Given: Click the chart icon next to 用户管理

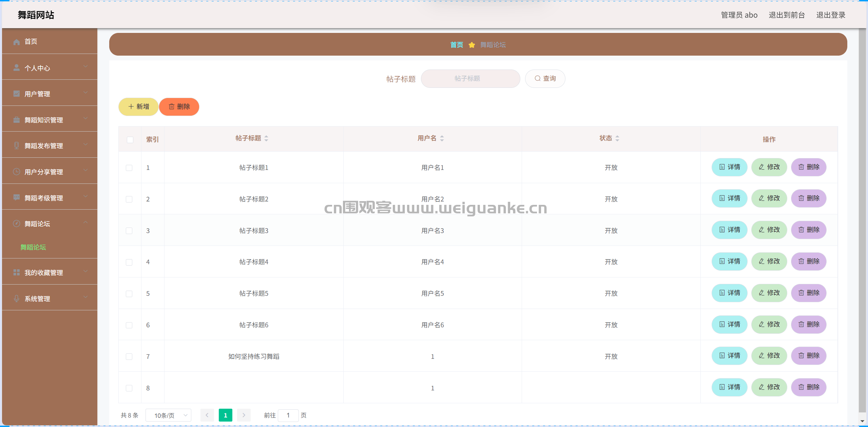Looking at the screenshot, I should pos(16,94).
